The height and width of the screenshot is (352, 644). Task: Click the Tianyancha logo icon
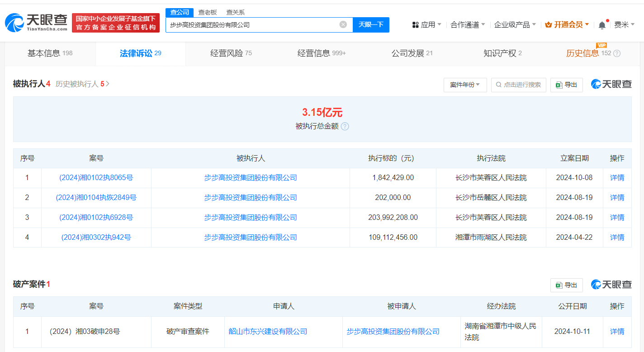(14, 23)
